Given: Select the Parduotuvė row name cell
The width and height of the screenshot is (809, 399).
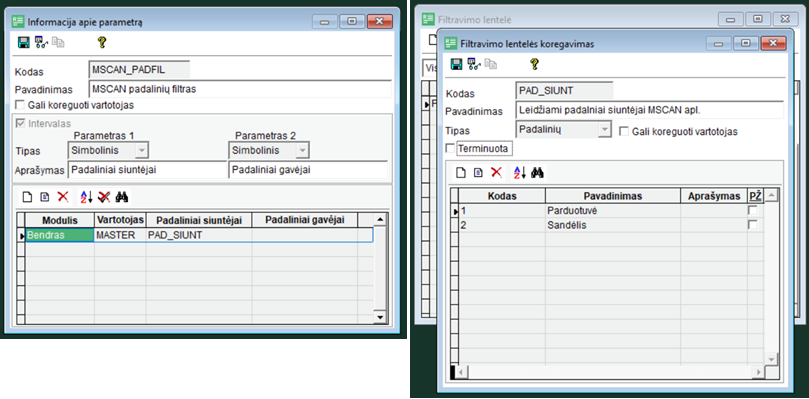Looking at the screenshot, I should (613, 211).
